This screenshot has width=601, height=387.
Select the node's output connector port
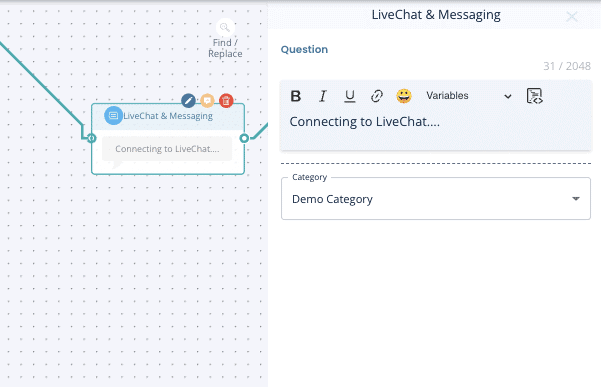pos(244,138)
